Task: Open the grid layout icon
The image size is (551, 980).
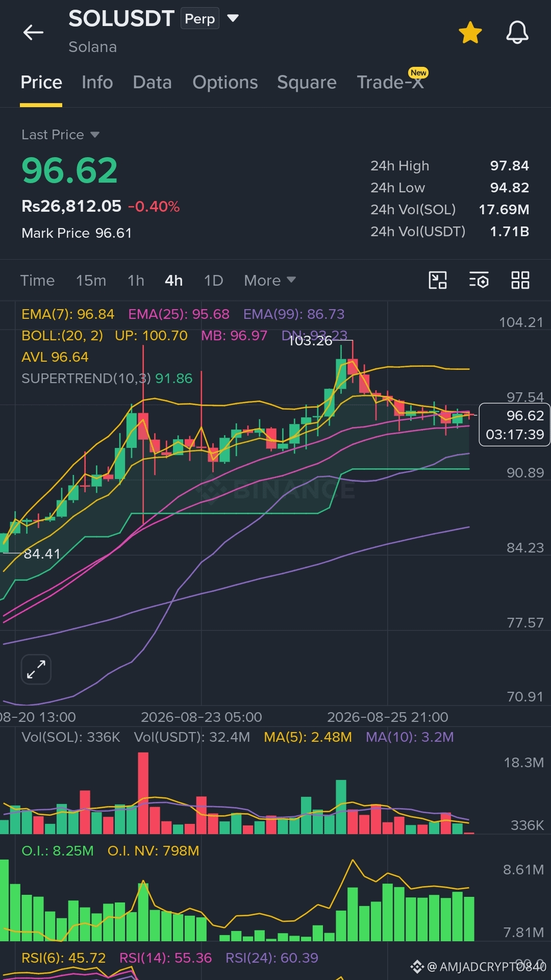Action: point(520,280)
